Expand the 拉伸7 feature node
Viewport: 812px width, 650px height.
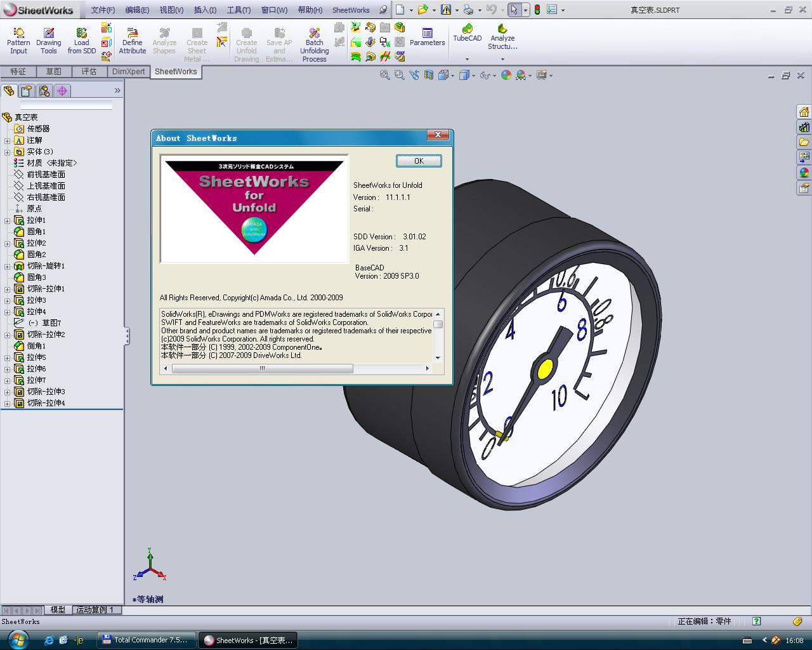click(7, 380)
